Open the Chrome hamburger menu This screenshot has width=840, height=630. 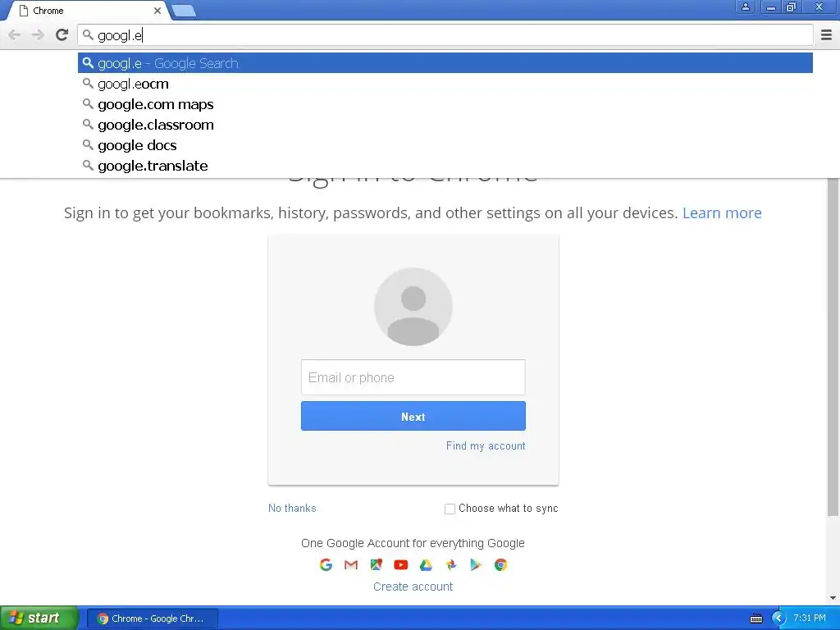click(x=826, y=35)
